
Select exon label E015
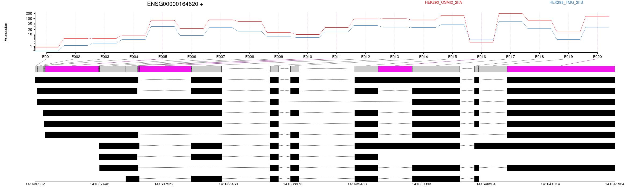pos(452,57)
